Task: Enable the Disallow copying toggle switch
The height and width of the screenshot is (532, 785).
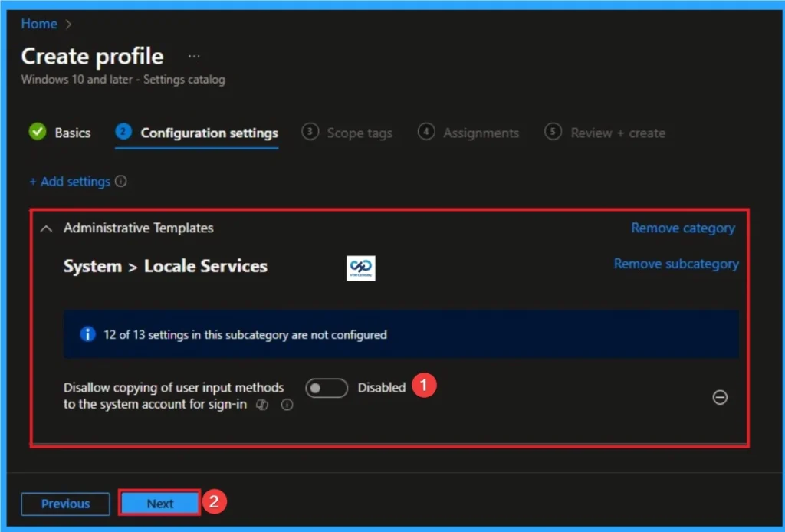Action: coord(326,388)
